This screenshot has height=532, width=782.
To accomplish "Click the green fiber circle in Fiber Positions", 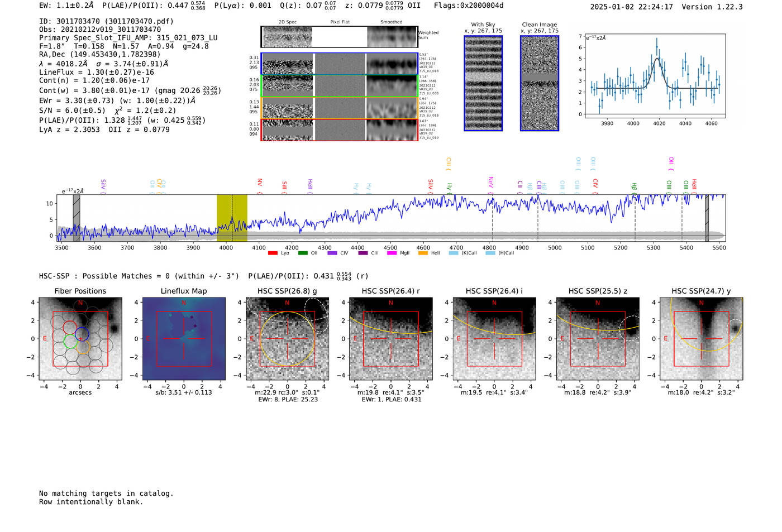I will 70,341.
